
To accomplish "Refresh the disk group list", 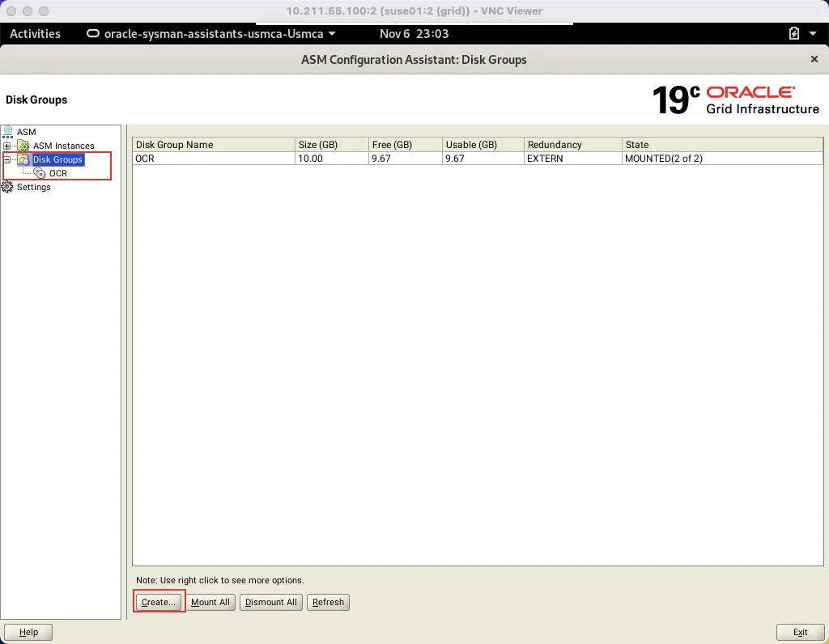I will point(328,602).
